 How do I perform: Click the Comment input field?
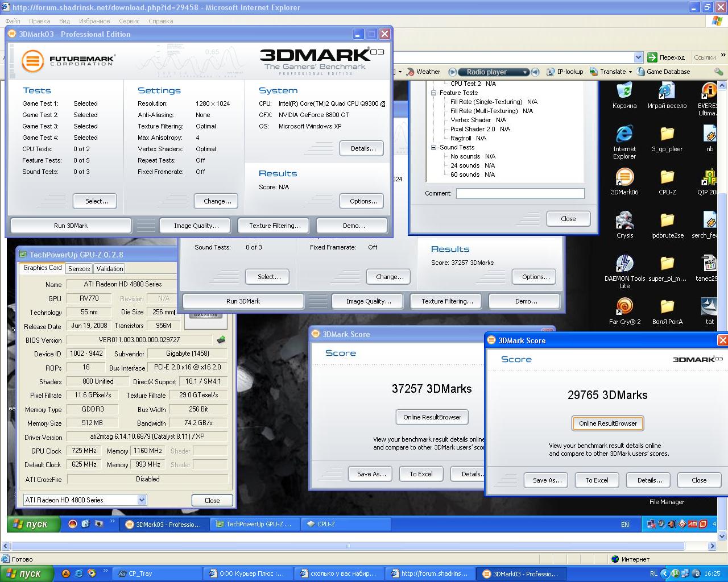coord(520,193)
